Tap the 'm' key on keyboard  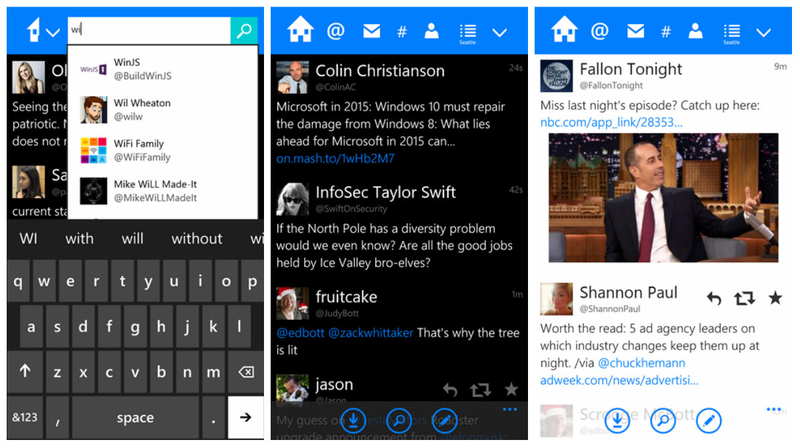[x=213, y=372]
